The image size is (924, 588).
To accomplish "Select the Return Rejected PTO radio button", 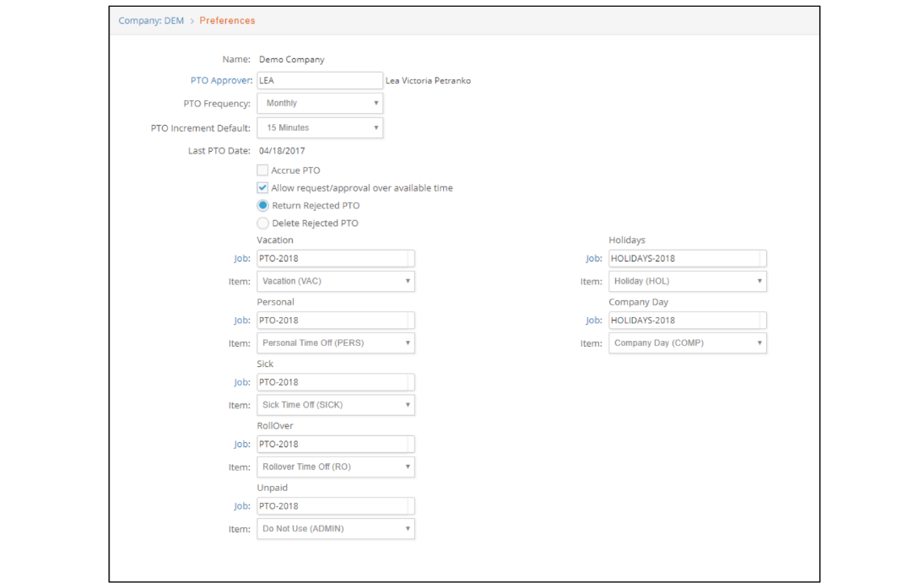I will coord(262,206).
